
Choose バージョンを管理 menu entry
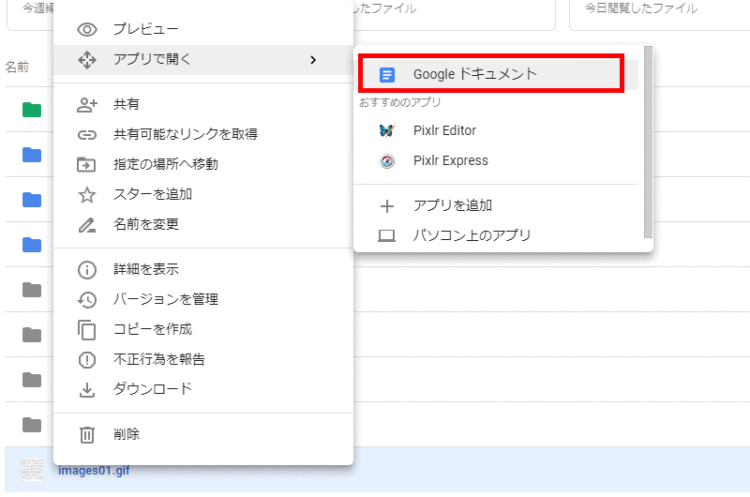pyautogui.click(x=165, y=299)
